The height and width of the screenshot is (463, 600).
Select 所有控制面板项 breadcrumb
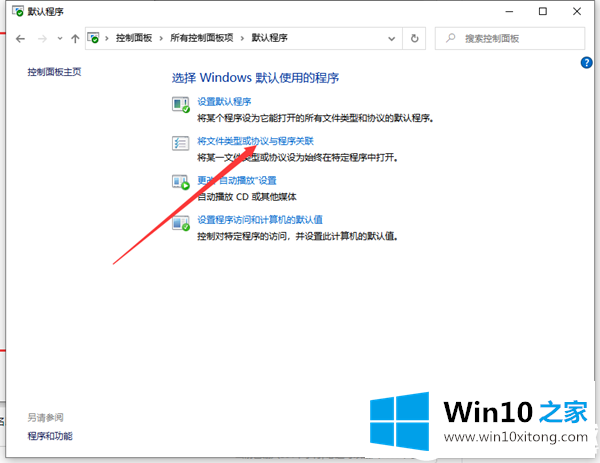[202, 38]
